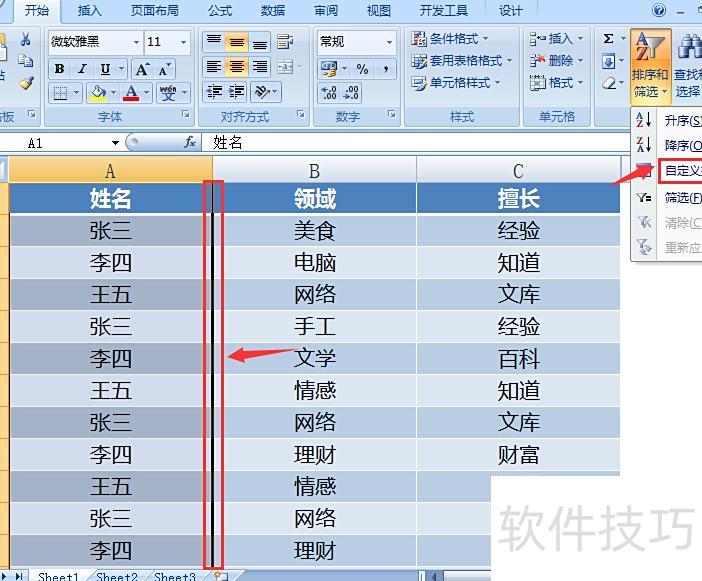This screenshot has width=702, height=581.
Task: Select the Format Painter brush icon
Action: point(26,82)
